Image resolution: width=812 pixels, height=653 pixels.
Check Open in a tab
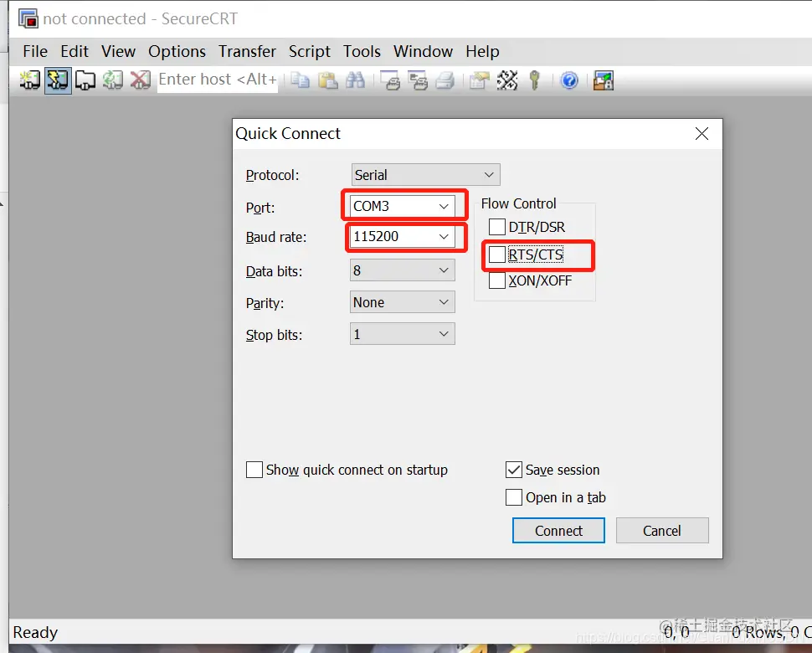coord(514,497)
